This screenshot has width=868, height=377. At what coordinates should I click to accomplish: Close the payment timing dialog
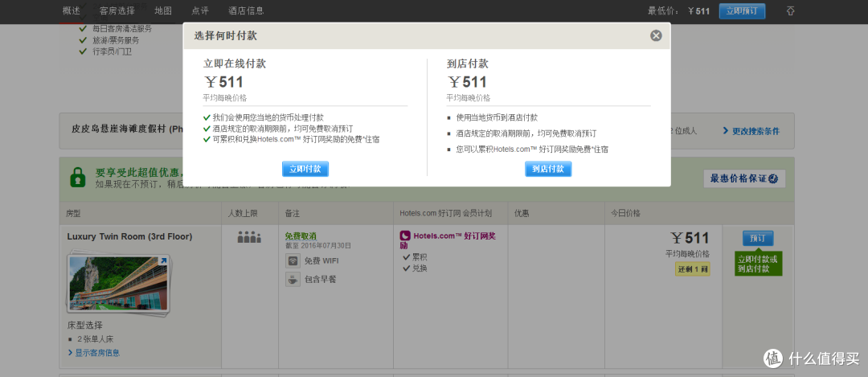point(656,36)
